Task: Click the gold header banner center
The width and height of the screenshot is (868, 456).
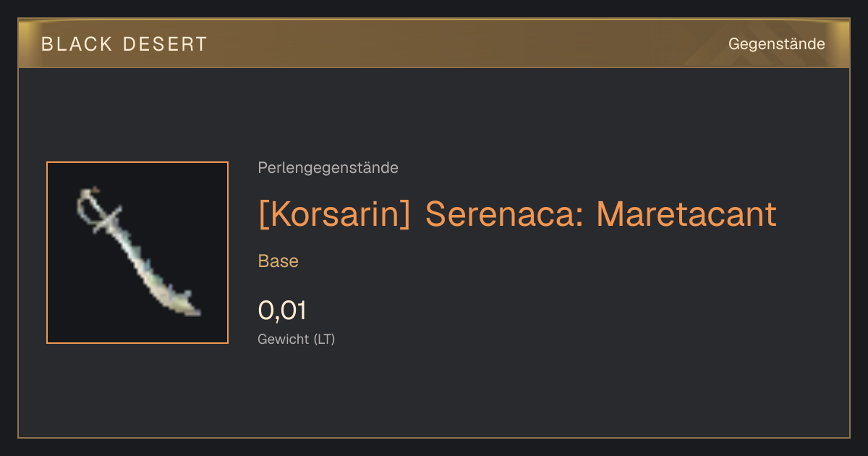Action: (x=434, y=44)
